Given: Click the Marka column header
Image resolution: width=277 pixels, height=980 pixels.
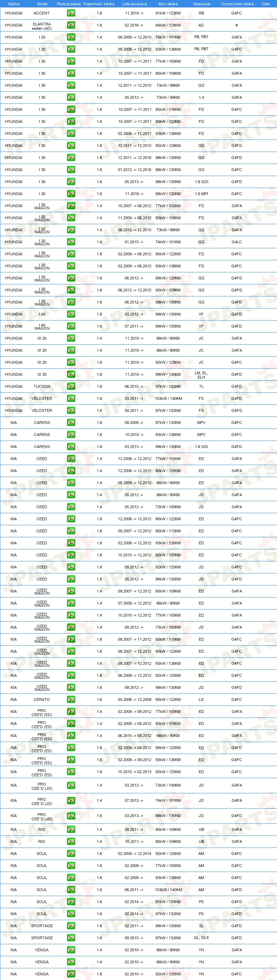Looking at the screenshot, I should [x=14, y=4].
